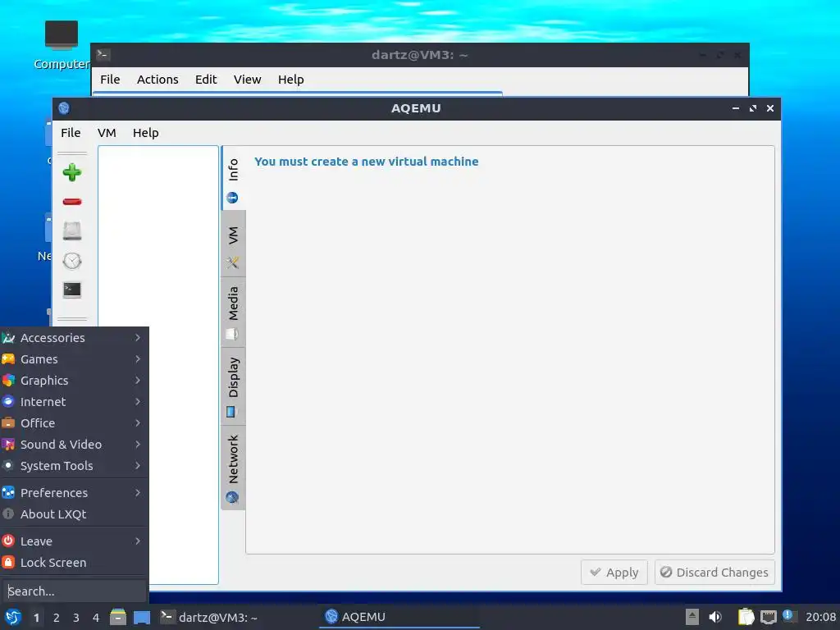Select About LXQt entry
The width and height of the screenshot is (840, 630).
(75, 514)
